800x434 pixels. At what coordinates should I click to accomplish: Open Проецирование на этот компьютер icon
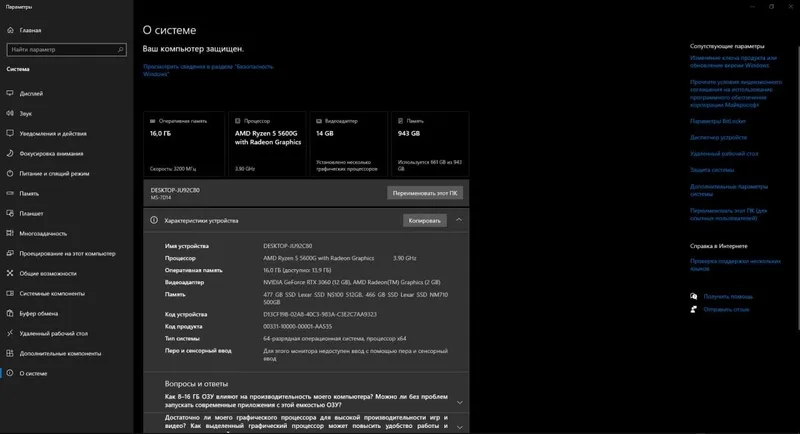pos(10,253)
